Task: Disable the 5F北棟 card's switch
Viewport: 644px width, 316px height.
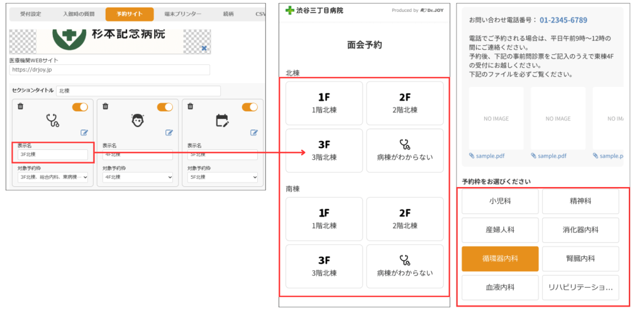Action: tap(250, 107)
